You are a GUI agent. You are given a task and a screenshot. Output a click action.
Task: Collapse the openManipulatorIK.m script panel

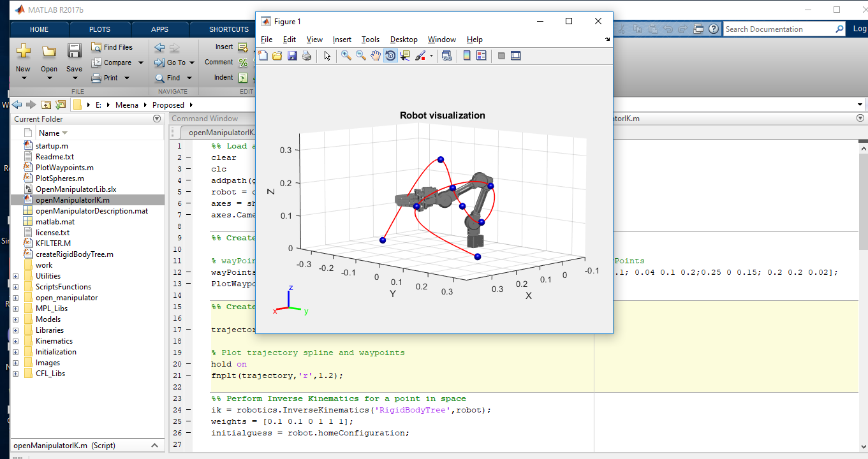tap(154, 445)
